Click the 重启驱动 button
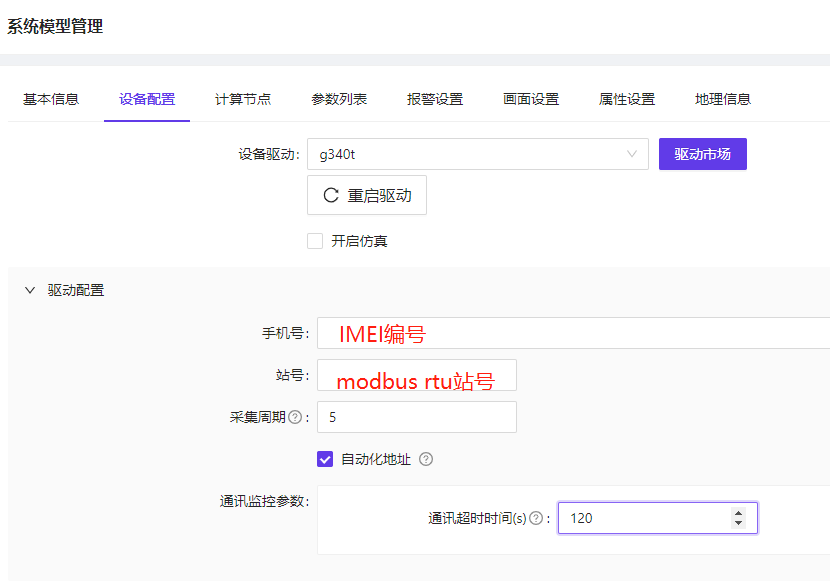The height and width of the screenshot is (586, 830). pos(367,195)
